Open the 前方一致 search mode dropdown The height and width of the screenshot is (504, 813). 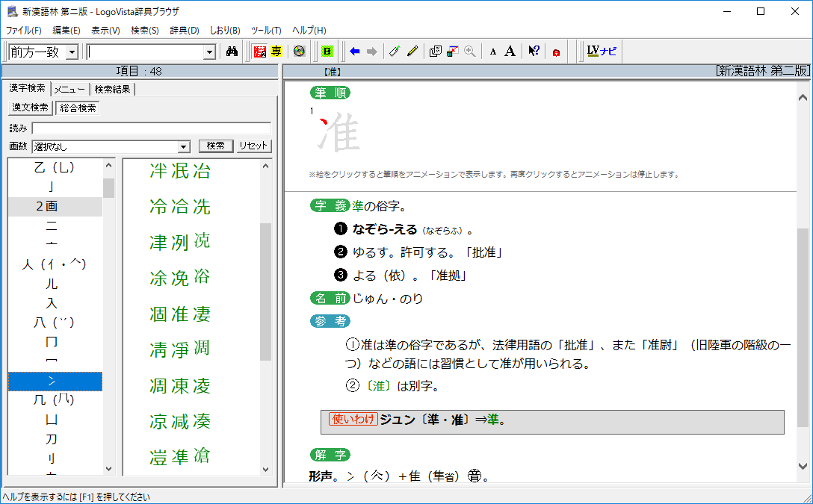pyautogui.click(x=72, y=52)
